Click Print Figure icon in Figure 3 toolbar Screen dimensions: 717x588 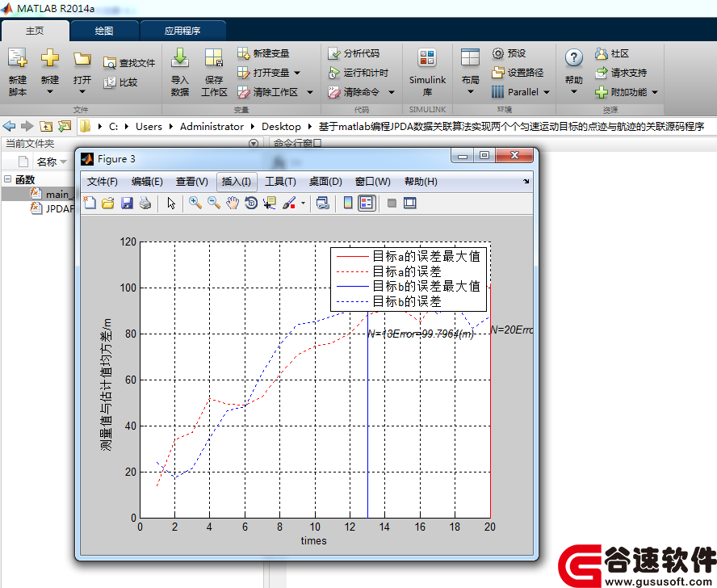(145, 203)
